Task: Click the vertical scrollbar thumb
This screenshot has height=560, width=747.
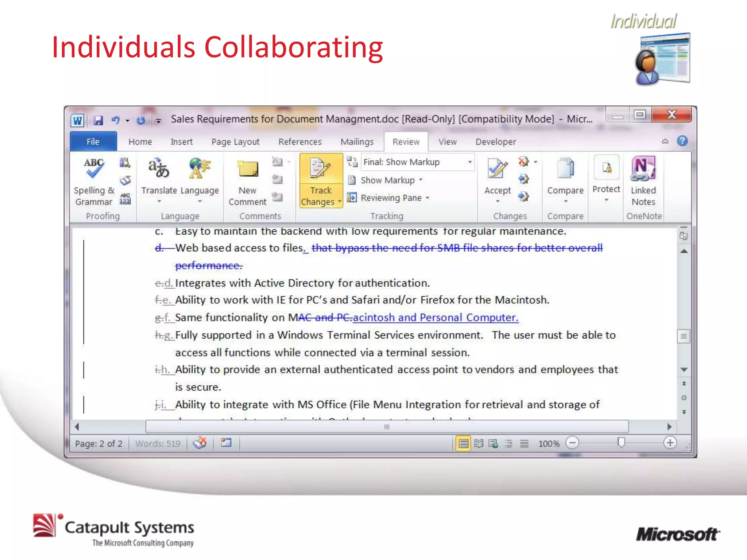Action: [684, 336]
